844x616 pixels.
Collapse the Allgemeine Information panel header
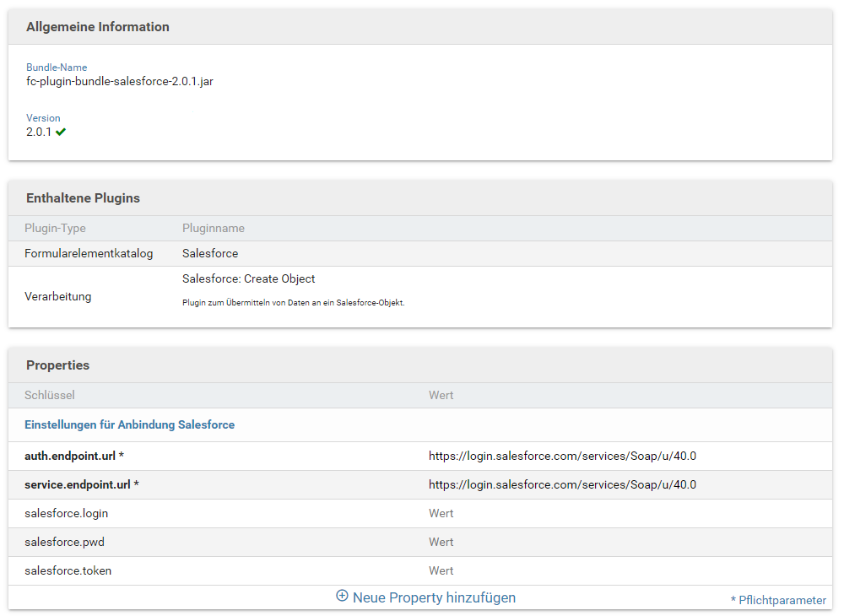(98, 27)
